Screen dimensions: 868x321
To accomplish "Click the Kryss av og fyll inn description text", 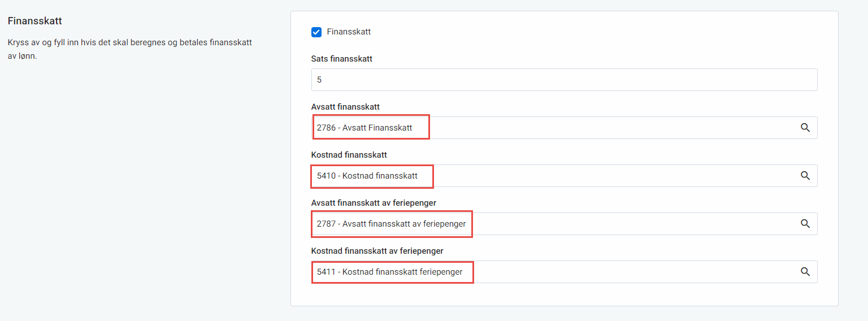I will tap(129, 42).
